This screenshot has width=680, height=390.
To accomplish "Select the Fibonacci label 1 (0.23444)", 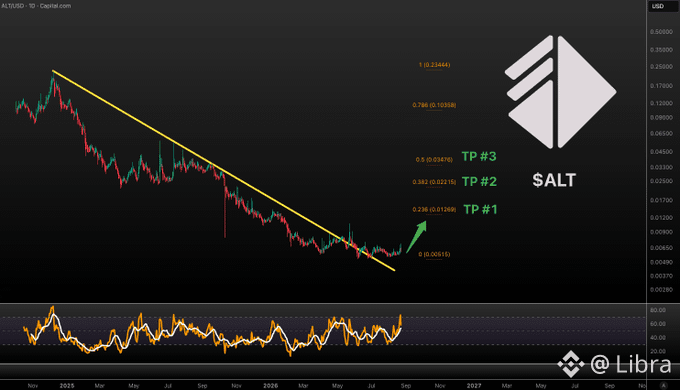I will pyautogui.click(x=434, y=65).
